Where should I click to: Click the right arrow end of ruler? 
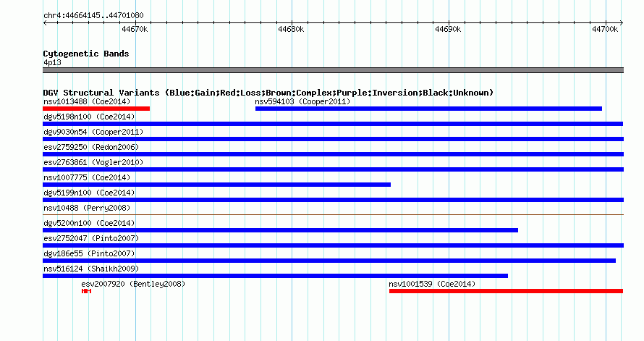622,23
